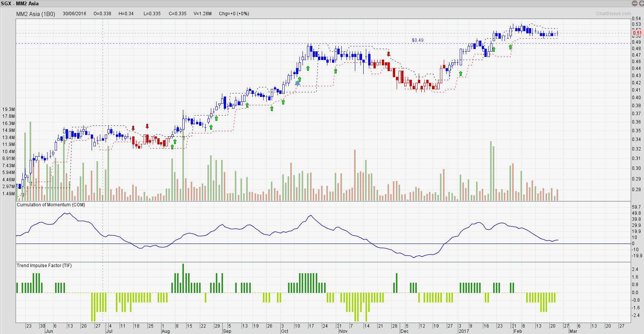Image resolution: width=644 pixels, height=334 pixels.
Task: Click the 'Aug' month label on time axis
Action: (x=165, y=331)
